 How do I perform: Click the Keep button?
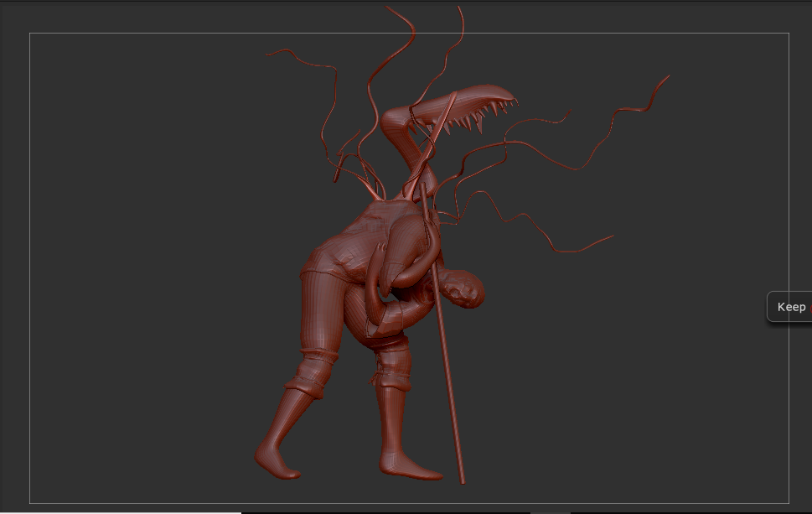pos(789,307)
